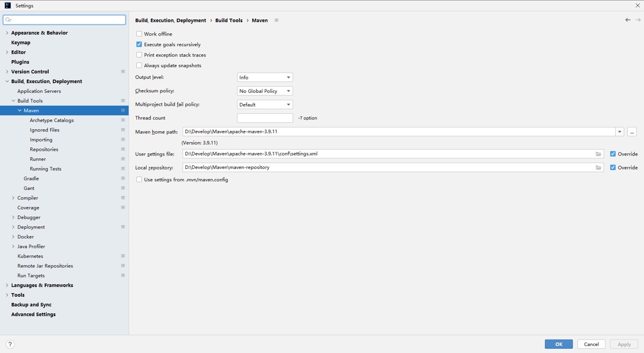The height and width of the screenshot is (353, 644).
Task: Open the Checksum policy dropdown
Action: click(265, 91)
